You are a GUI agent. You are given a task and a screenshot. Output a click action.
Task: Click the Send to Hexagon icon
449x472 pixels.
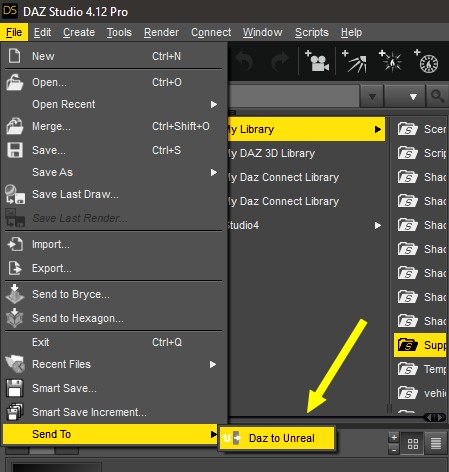(x=15, y=318)
